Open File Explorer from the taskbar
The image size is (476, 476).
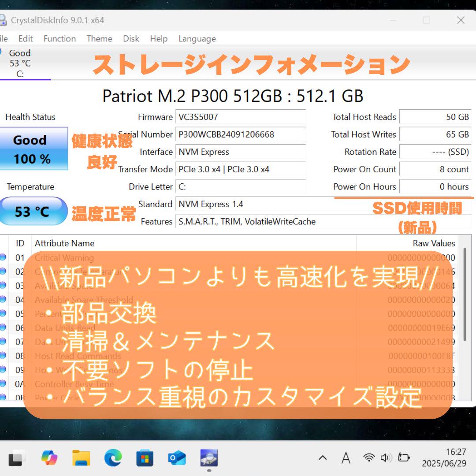[x=81, y=457]
